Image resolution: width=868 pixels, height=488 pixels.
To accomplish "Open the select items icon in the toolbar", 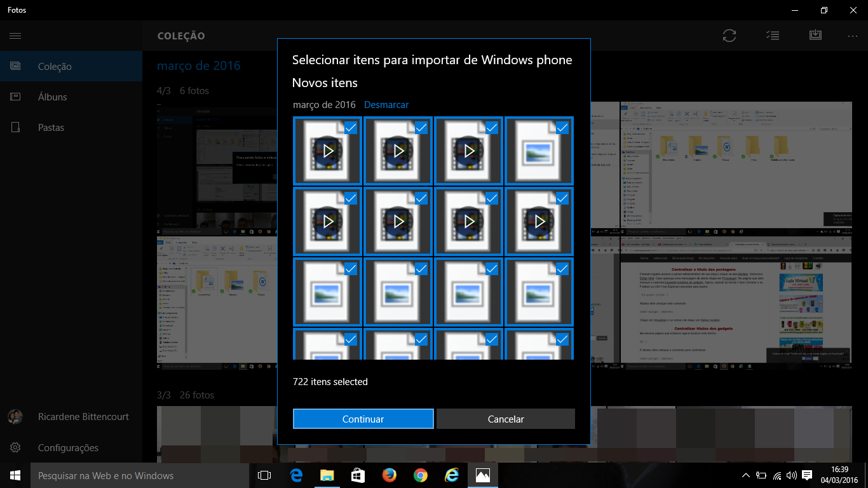I will pyautogui.click(x=773, y=36).
